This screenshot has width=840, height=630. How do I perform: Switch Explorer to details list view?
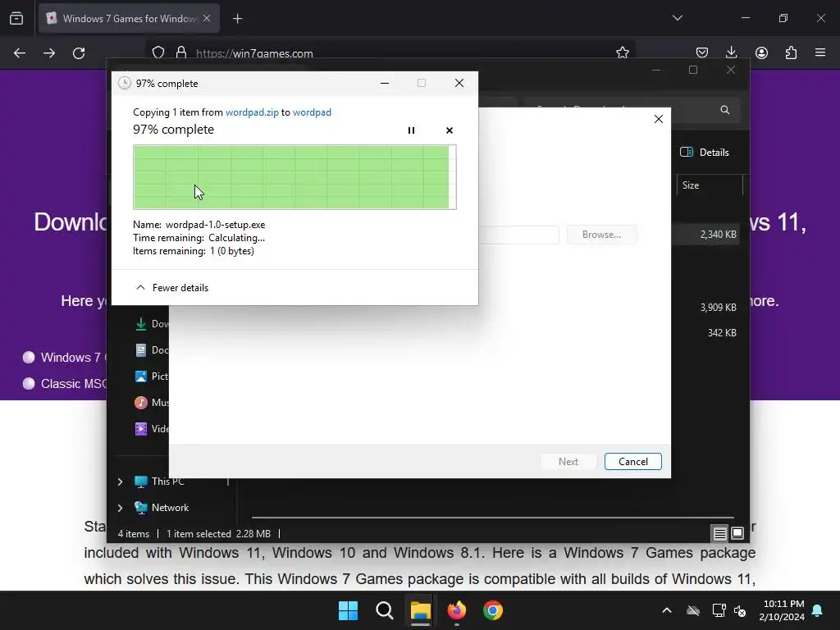pyautogui.click(x=719, y=533)
